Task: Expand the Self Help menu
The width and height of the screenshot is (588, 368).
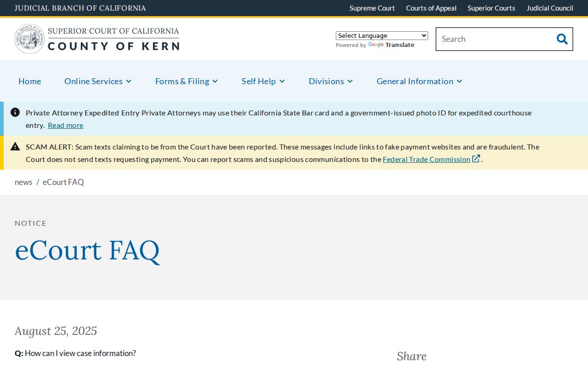Action: [263, 81]
